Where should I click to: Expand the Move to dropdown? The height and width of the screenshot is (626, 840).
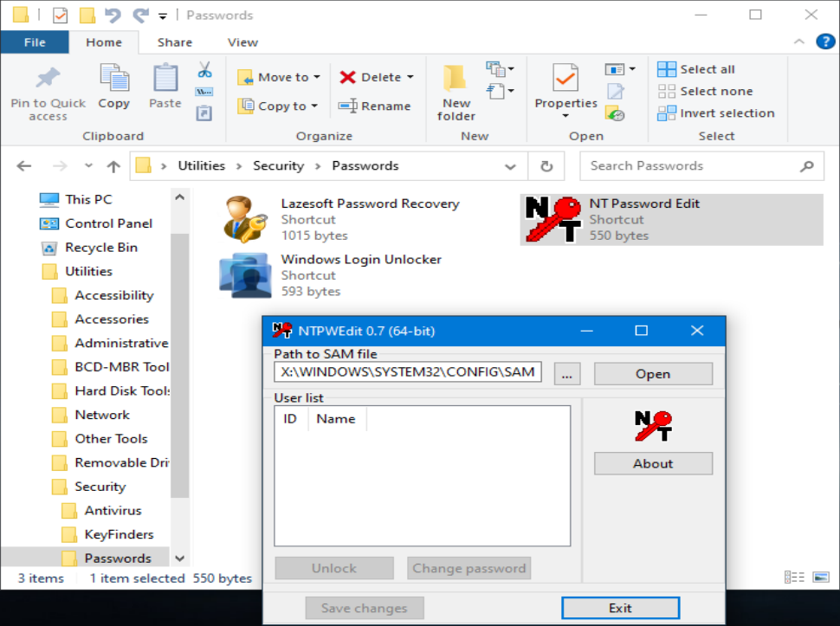(317, 77)
